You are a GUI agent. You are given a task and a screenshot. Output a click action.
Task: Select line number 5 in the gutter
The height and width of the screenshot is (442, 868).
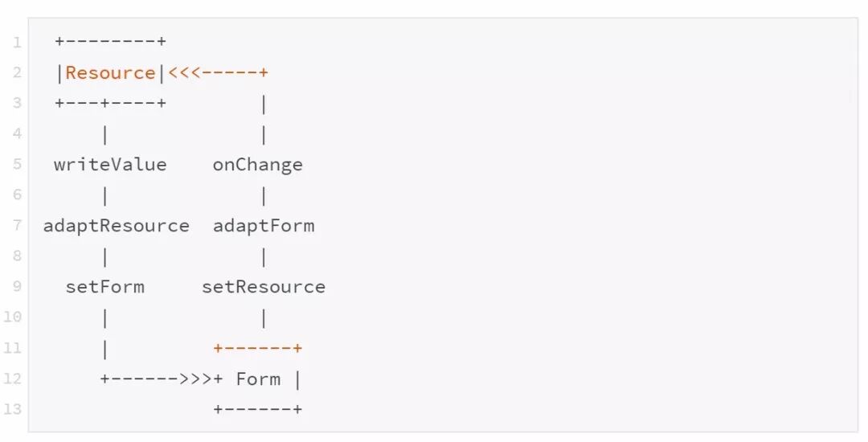click(18, 165)
